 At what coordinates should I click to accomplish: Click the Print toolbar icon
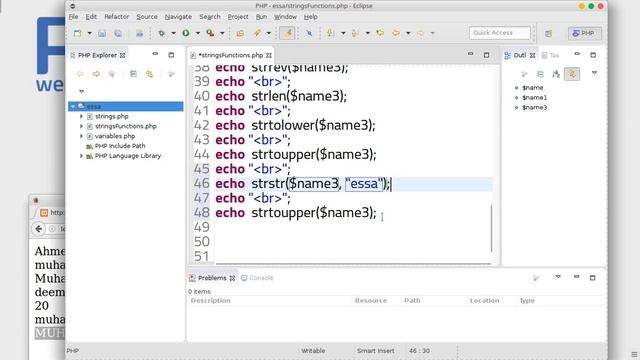tap(140, 33)
